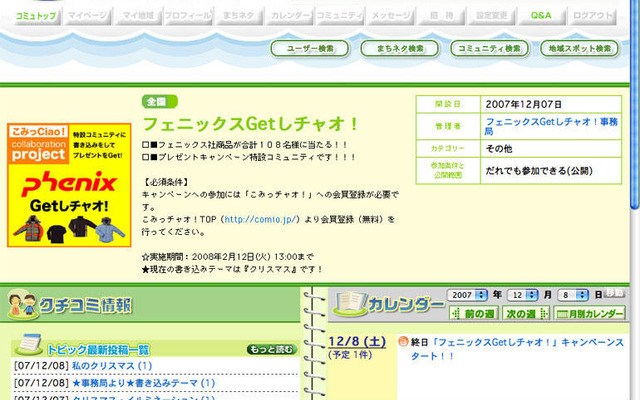Open the プロフィール tab
Screen dimensions: 640x400
pos(188,16)
